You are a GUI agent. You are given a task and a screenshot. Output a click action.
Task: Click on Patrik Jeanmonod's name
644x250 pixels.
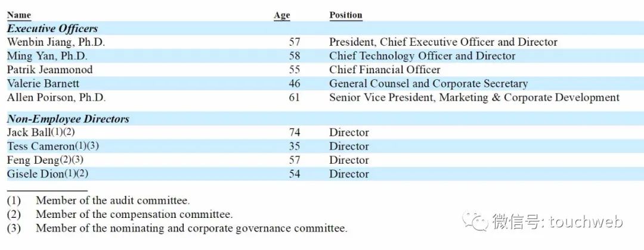click(x=49, y=70)
